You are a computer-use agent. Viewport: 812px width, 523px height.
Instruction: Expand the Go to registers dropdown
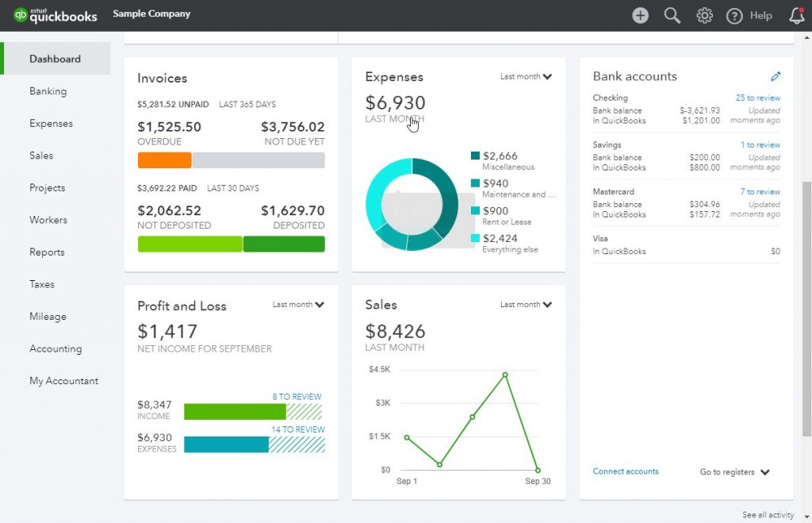(734, 472)
